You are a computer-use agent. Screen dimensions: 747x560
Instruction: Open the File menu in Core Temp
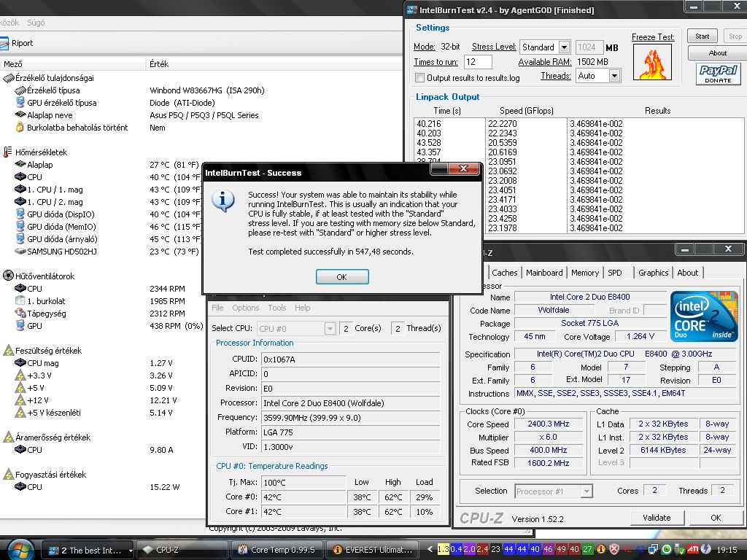click(x=217, y=308)
